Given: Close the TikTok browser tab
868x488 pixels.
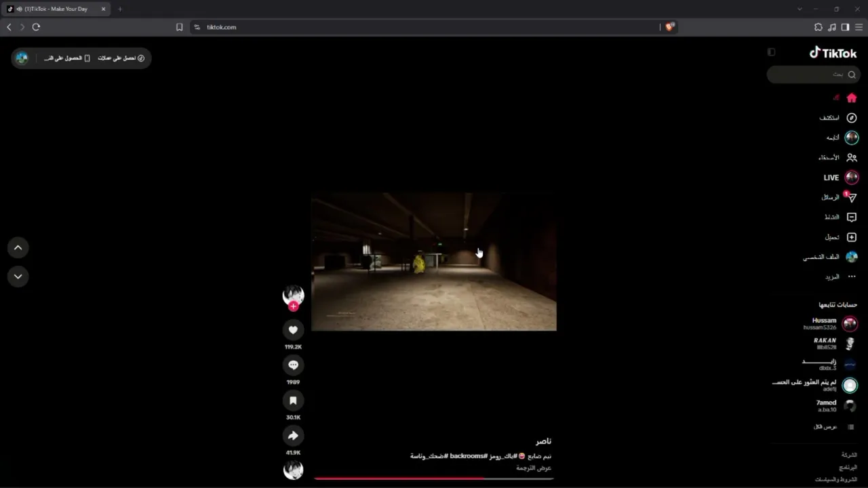Looking at the screenshot, I should [104, 9].
